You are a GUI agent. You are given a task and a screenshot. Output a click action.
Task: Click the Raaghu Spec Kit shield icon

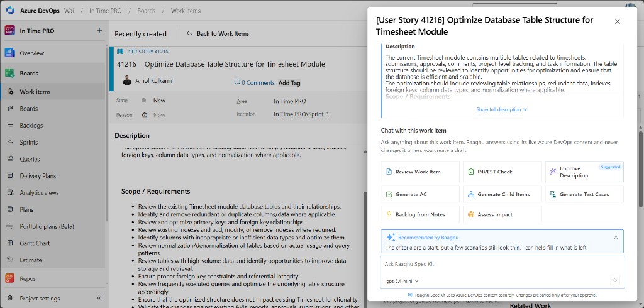(410, 295)
